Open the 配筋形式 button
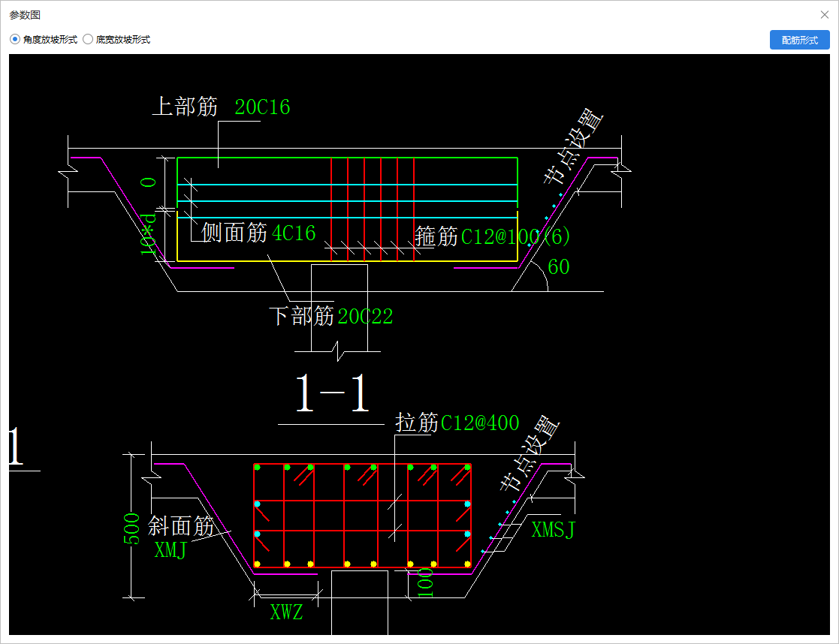839x644 pixels. 799,40
